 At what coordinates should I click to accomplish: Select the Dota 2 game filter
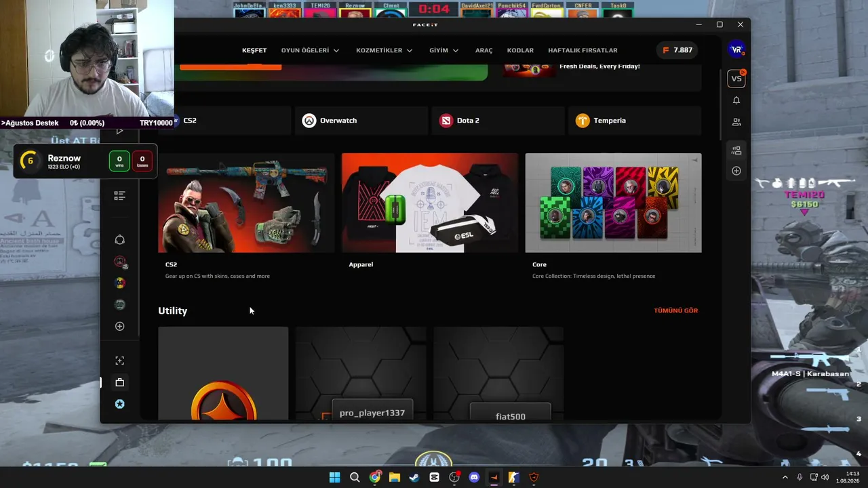click(498, 121)
